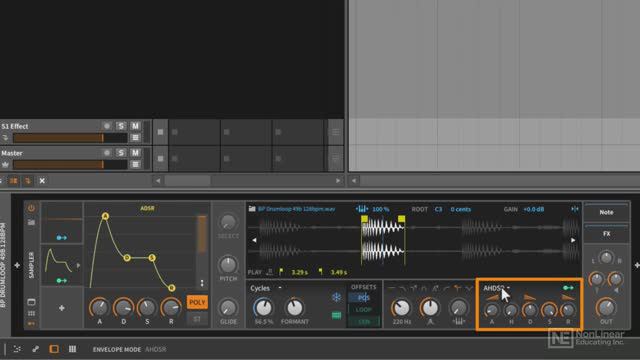The width and height of the screenshot is (640, 360).
Task: Toggle the snowflake freeze icon
Action: tap(336, 297)
